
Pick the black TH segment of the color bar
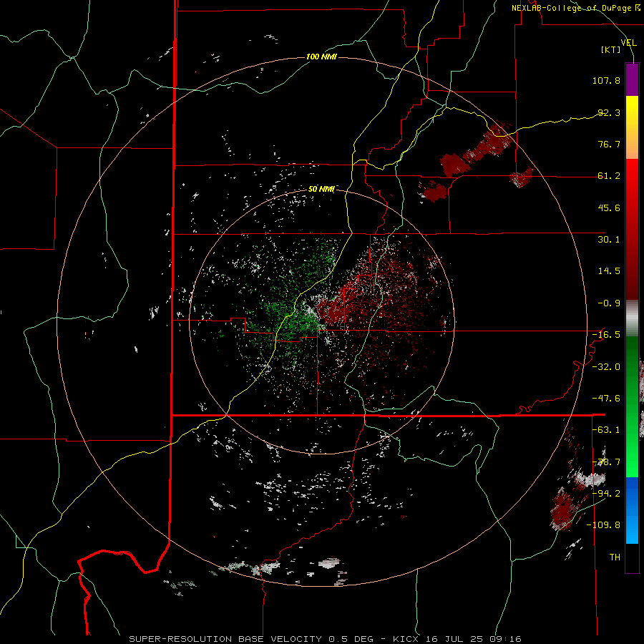632,557
